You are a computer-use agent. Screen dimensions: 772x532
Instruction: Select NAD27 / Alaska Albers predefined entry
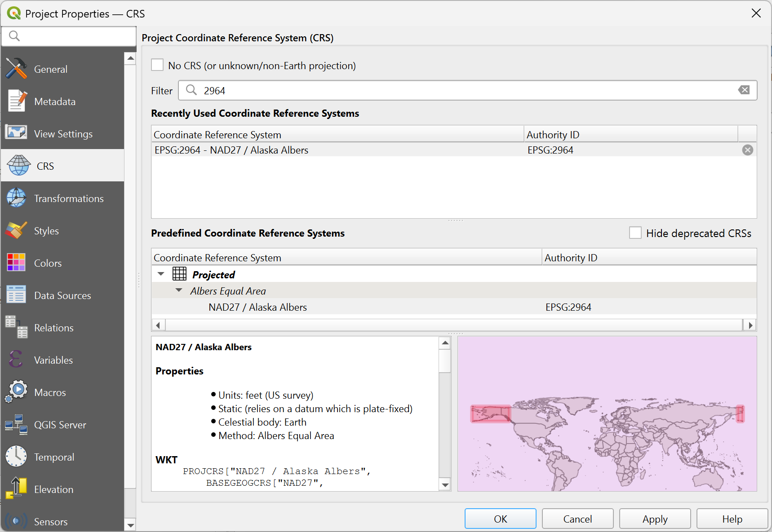(x=257, y=307)
